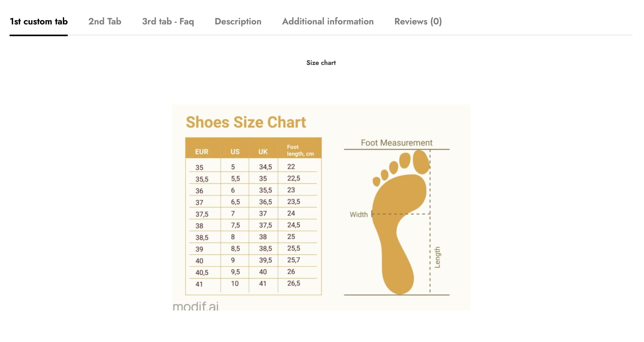The image size is (644, 342).
Task: Click the modif.ai watermark text
Action: point(195,306)
